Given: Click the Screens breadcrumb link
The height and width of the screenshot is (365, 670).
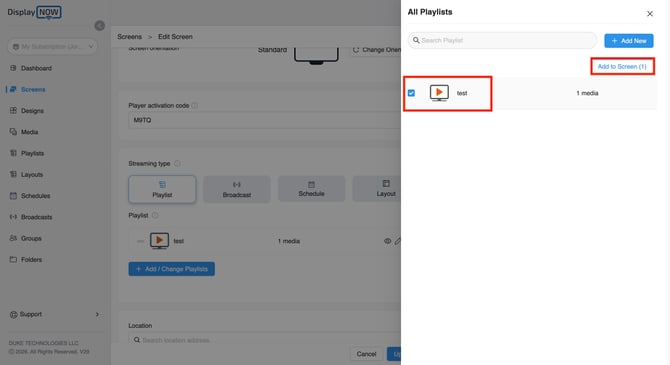Looking at the screenshot, I should point(129,37).
